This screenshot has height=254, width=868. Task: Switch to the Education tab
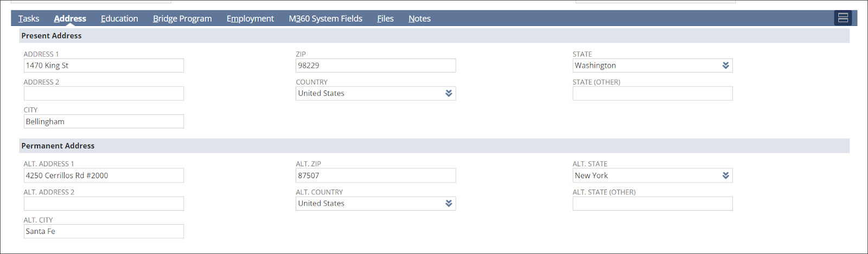tap(119, 18)
